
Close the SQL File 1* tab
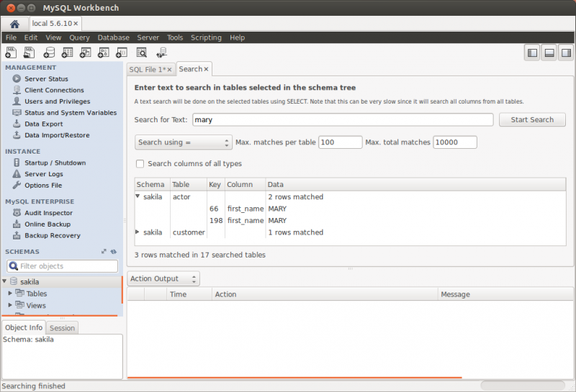(x=169, y=70)
